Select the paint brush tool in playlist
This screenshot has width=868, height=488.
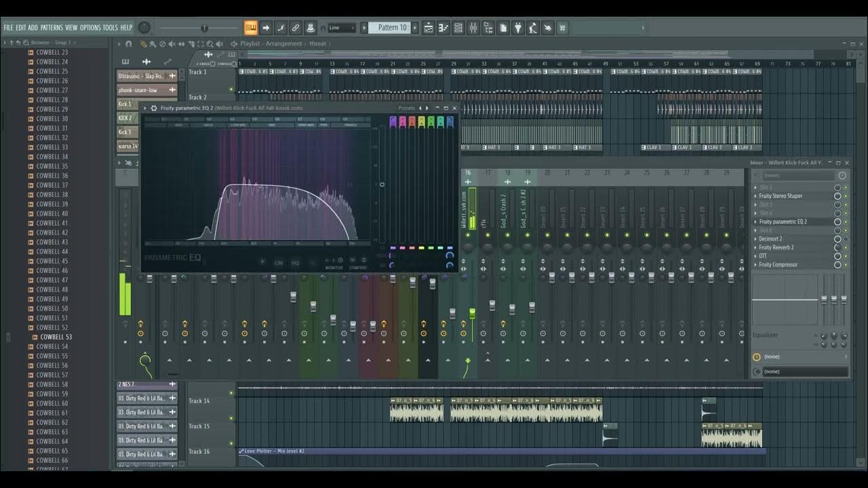coord(153,44)
